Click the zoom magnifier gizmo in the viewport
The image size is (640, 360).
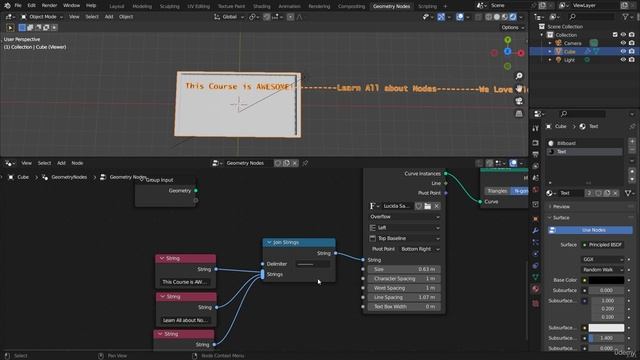tap(519, 76)
